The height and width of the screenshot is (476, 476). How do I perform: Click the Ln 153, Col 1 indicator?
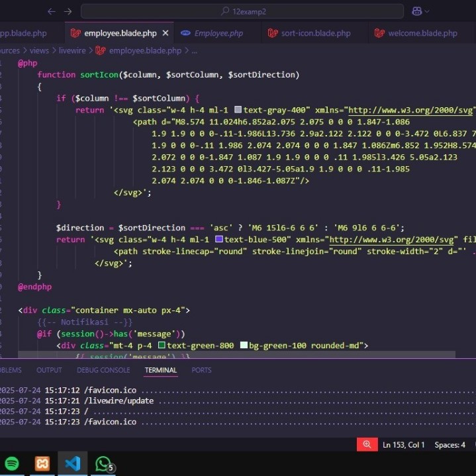pos(404,445)
